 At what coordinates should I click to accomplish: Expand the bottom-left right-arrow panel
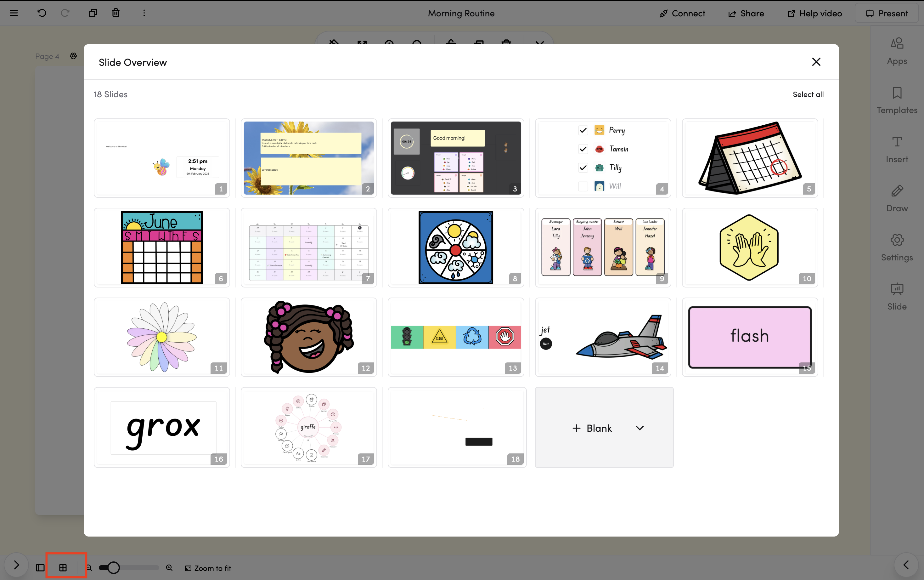(16, 565)
